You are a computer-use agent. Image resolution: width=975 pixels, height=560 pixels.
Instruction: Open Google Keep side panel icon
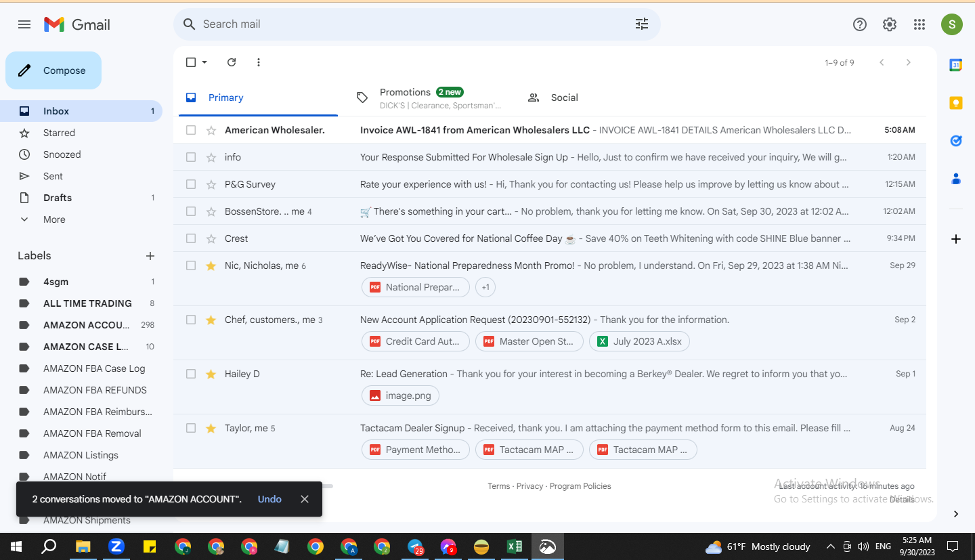[956, 103]
